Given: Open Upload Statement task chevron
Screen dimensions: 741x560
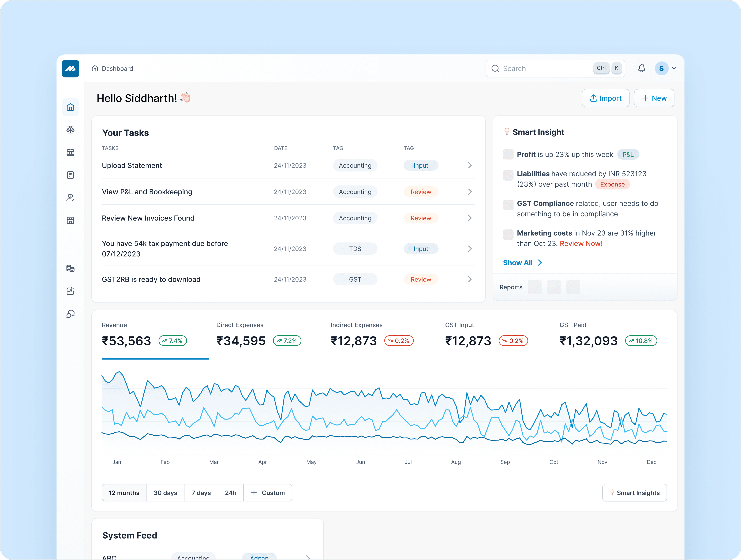Looking at the screenshot, I should pyautogui.click(x=470, y=166).
